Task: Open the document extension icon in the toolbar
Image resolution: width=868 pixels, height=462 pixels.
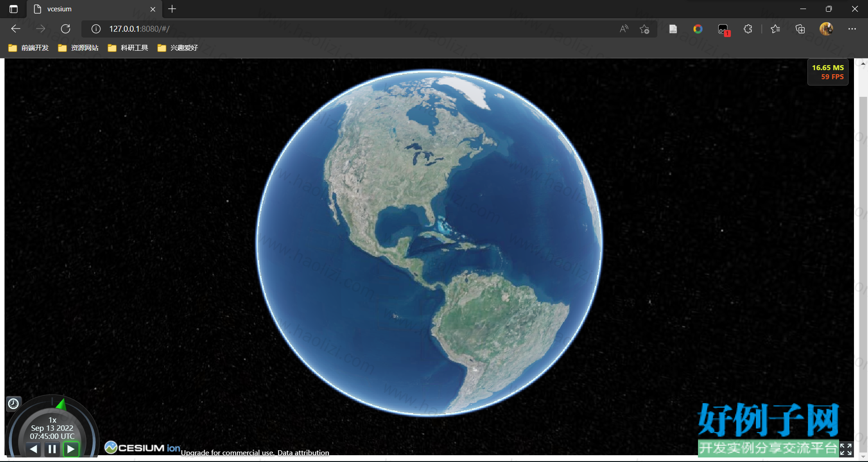Action: coord(673,29)
